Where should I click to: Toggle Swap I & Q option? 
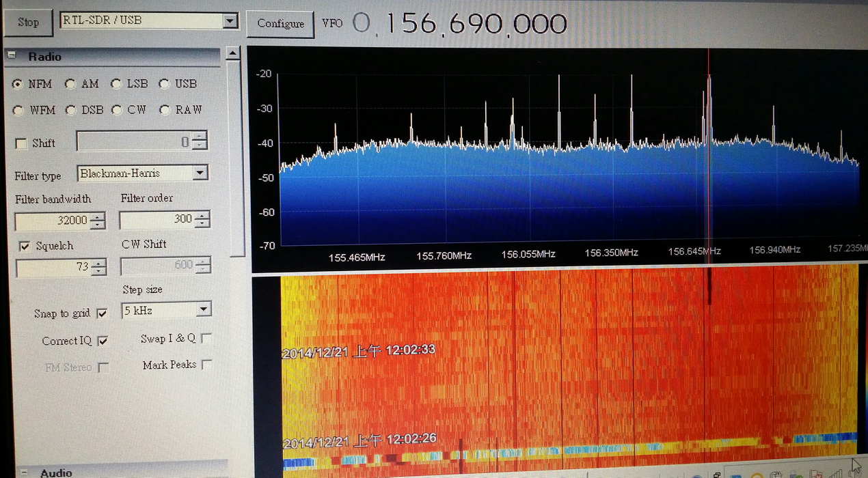(x=206, y=338)
